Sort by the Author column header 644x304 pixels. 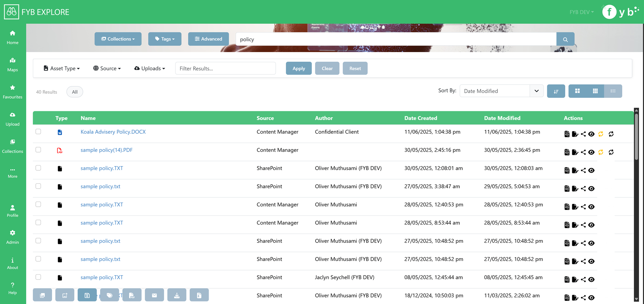(324, 118)
